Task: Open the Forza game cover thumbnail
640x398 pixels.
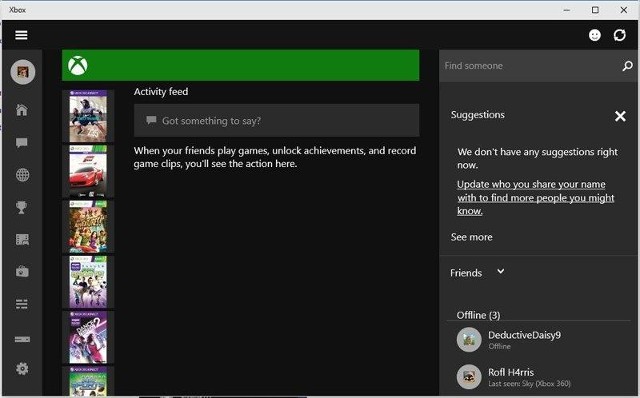Action: click(x=88, y=171)
